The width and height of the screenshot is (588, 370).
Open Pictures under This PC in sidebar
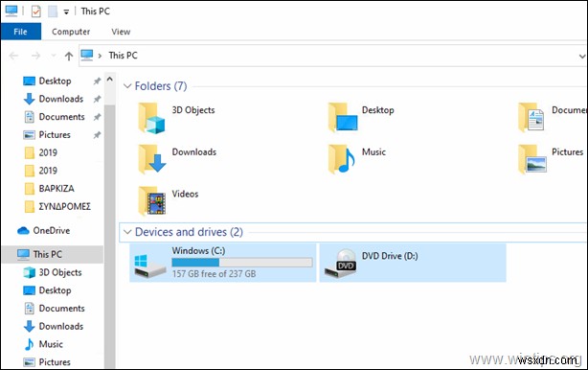pyautogui.click(x=47, y=362)
